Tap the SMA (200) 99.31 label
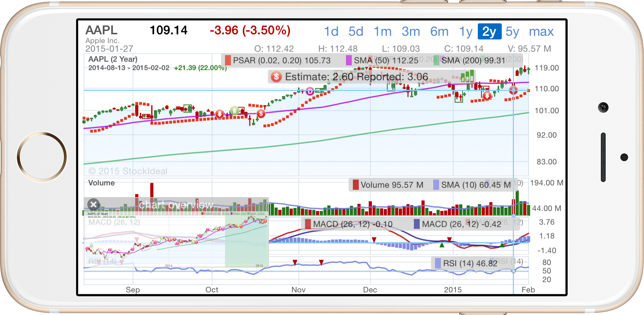Viewport: 644px width, 315px height. [x=473, y=60]
